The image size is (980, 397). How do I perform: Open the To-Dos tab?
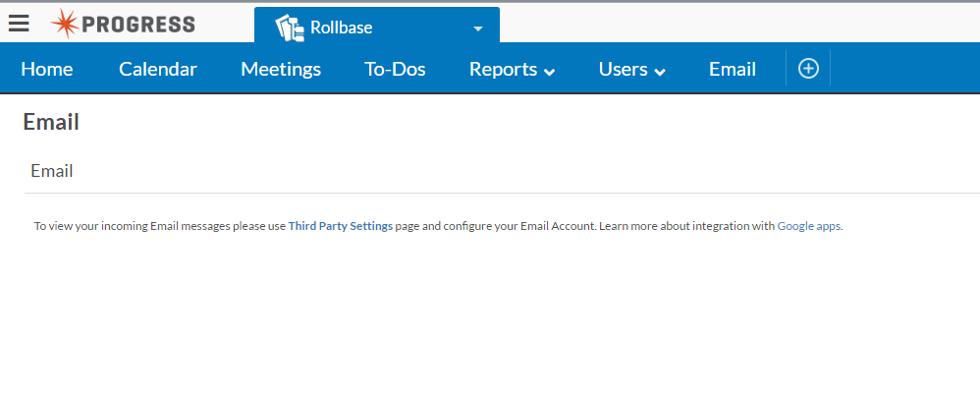tap(395, 69)
